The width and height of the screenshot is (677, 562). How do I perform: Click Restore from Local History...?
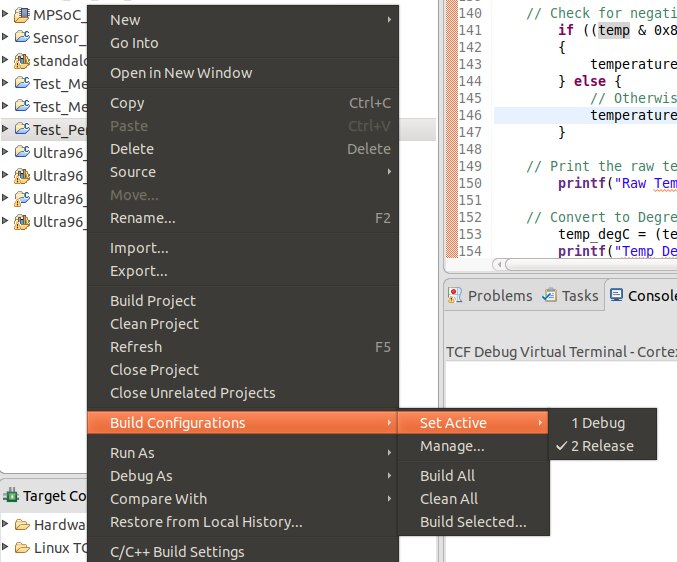click(243, 522)
